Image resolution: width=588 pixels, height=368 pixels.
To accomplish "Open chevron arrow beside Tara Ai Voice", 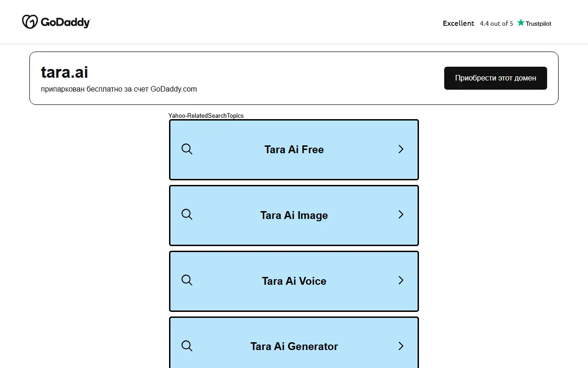I will click(x=401, y=280).
